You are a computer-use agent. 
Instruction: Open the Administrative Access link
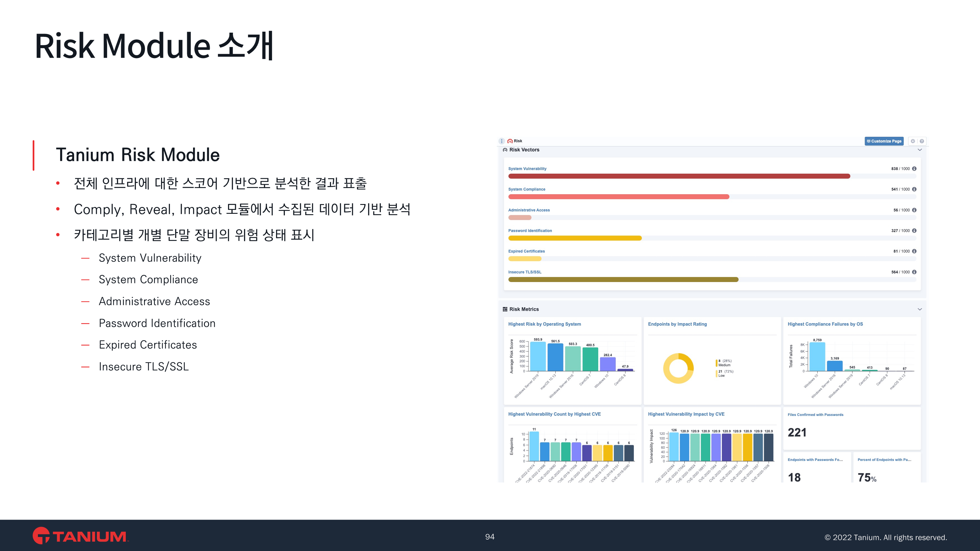tap(529, 210)
